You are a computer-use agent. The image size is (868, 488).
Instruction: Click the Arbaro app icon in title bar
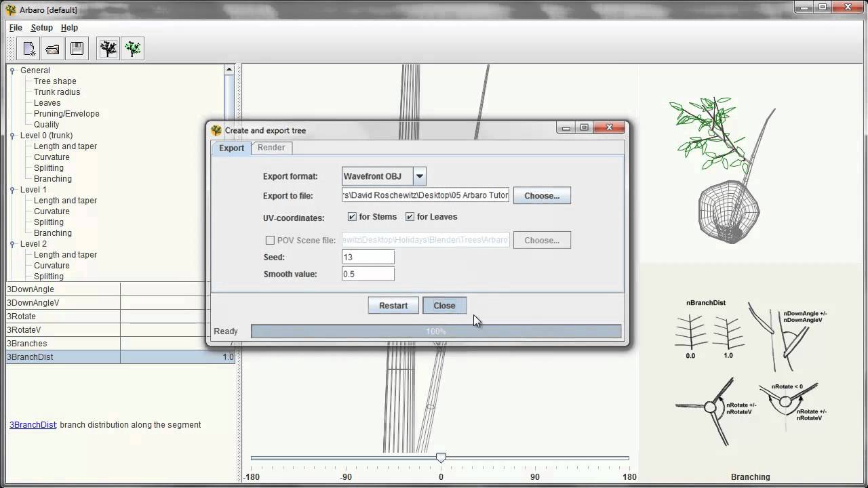pyautogui.click(x=11, y=9)
